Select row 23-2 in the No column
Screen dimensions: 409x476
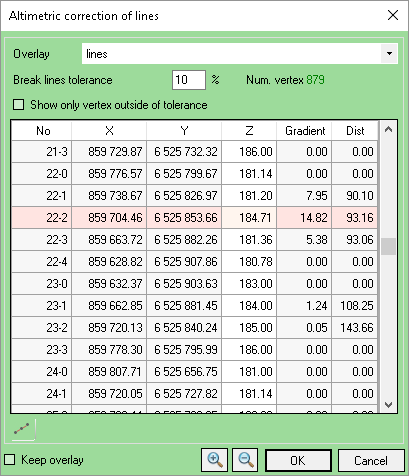[x=42, y=328]
